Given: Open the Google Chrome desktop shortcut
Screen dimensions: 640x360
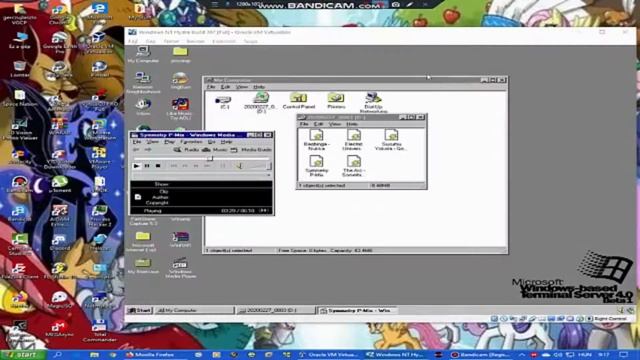Looking at the screenshot, I should tap(59, 15).
